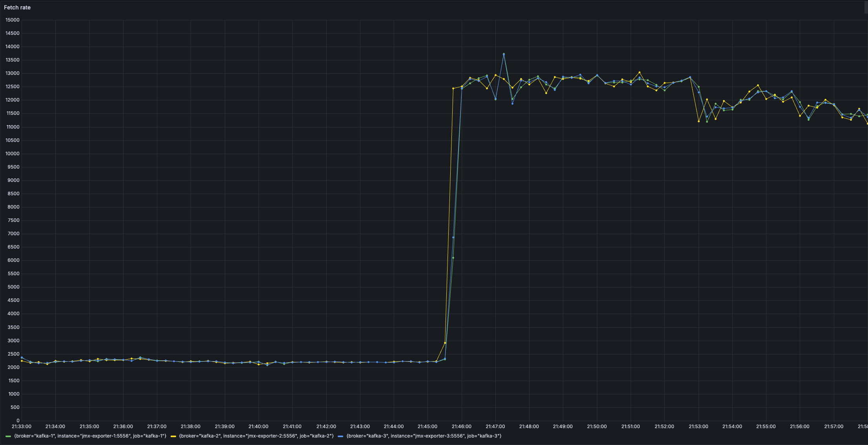Click the green data point near 6100
868x445 pixels.
click(453, 258)
